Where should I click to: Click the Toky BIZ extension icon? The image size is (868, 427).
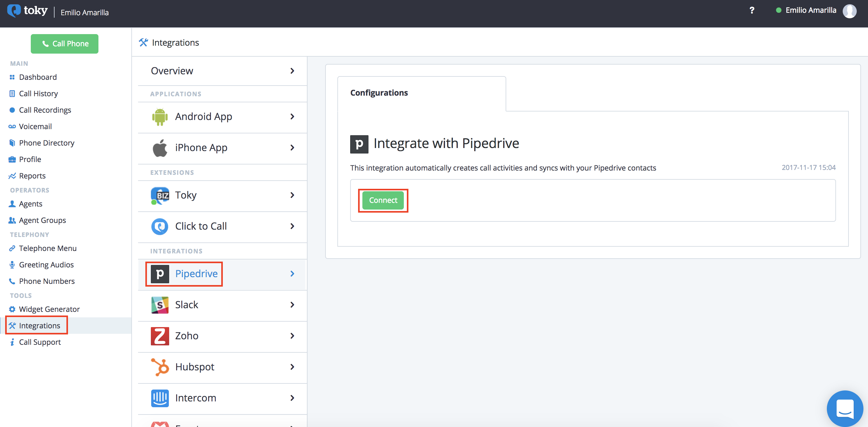tap(160, 195)
